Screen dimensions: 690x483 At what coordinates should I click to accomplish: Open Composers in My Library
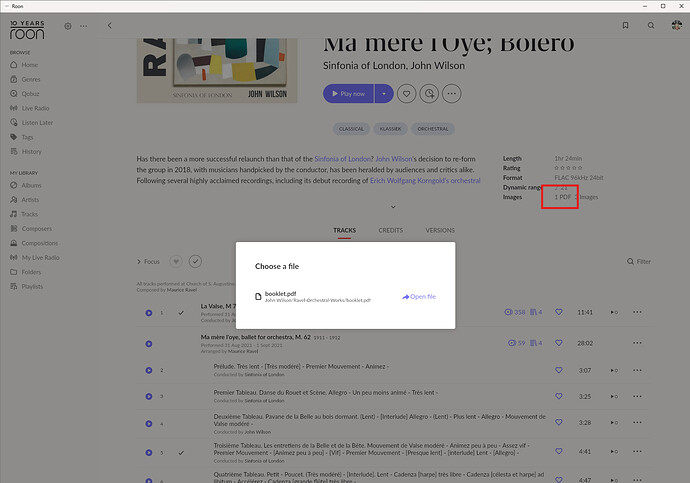[31, 229]
